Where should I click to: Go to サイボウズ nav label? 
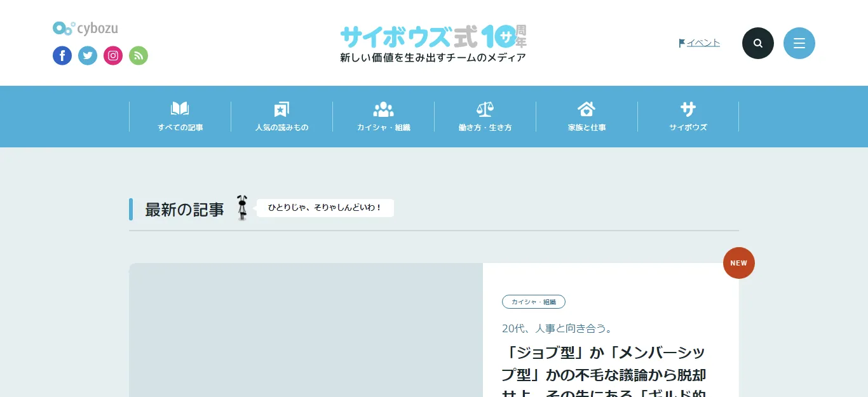688,128
